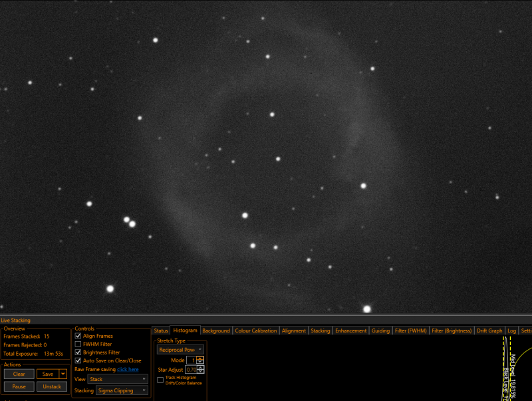Open the Guiding tab

click(380, 331)
